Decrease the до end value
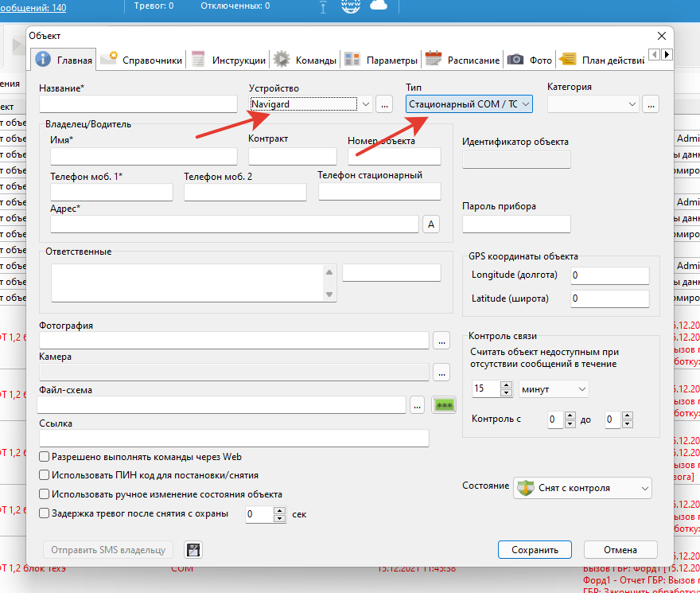The width and height of the screenshot is (700, 593). pyautogui.click(x=628, y=423)
